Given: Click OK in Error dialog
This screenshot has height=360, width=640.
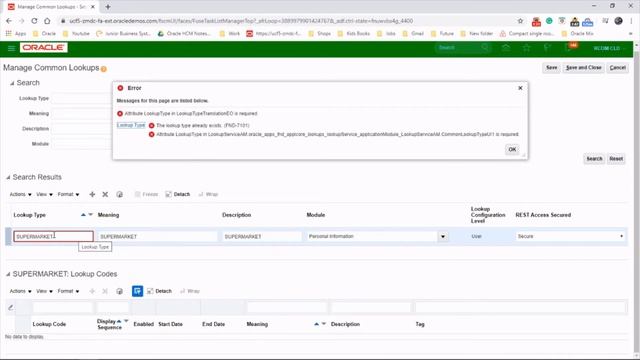Looking at the screenshot, I should tap(512, 149).
